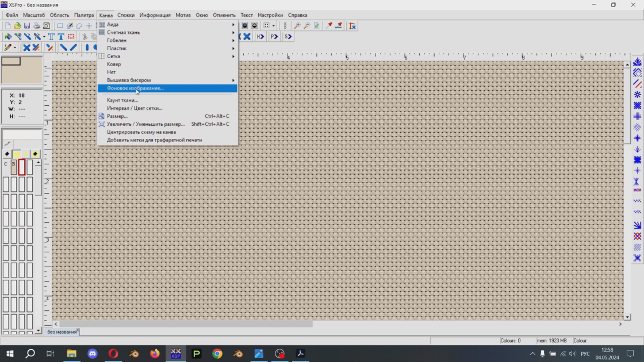Choose Фоновое изображение... menu item
The width and height of the screenshot is (644, 362).
tap(167, 88)
